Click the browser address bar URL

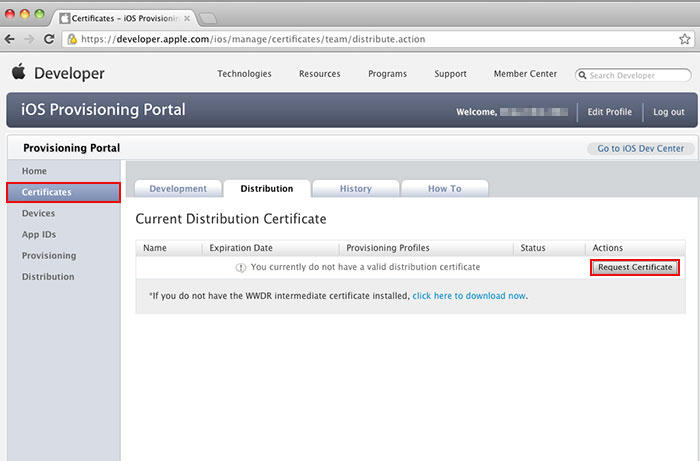coord(253,39)
